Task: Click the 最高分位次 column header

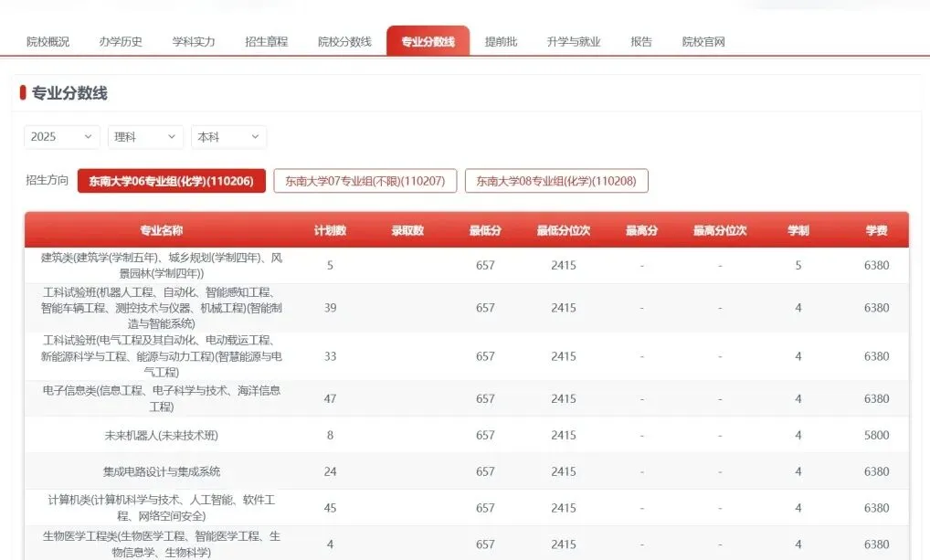Action: (x=720, y=230)
